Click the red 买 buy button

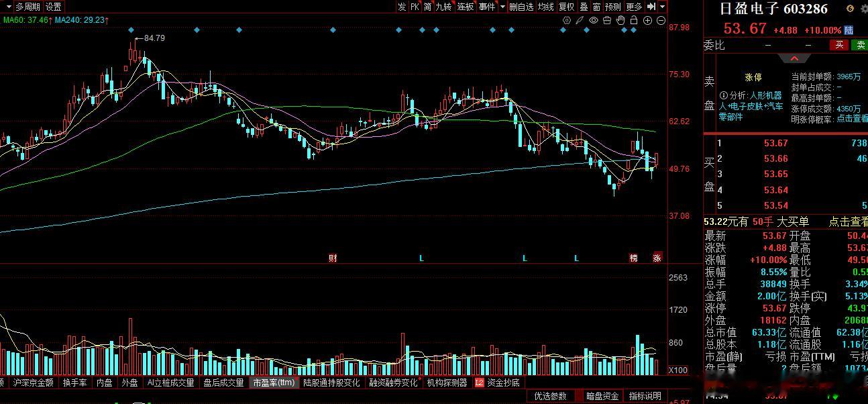pos(838,45)
